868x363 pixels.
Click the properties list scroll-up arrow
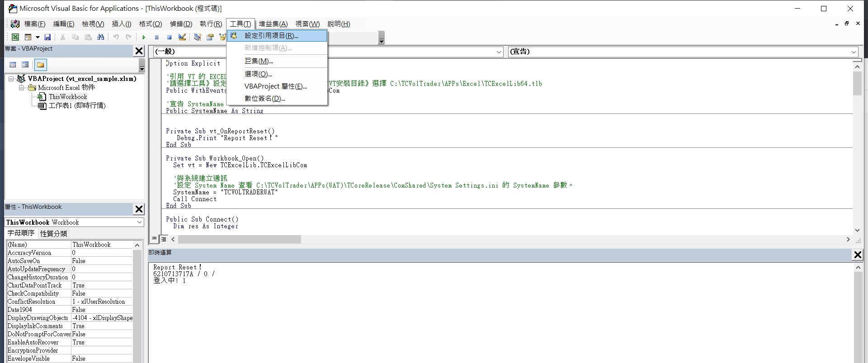[137, 245]
